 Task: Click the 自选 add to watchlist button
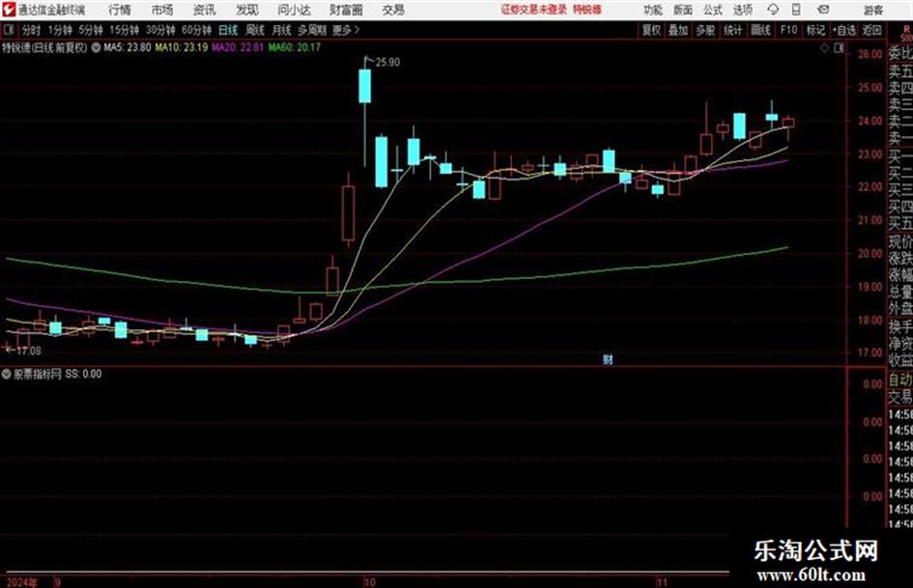844,30
